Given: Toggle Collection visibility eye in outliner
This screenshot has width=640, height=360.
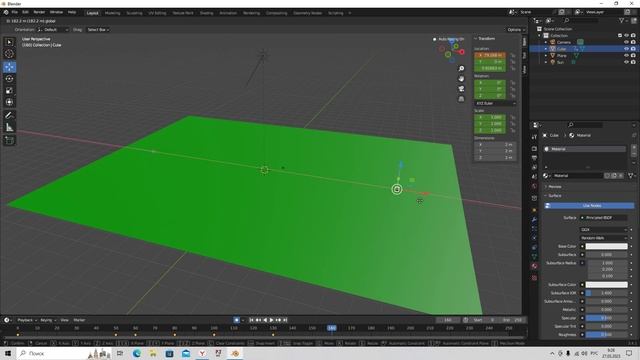Looking at the screenshot, I should (627, 36).
